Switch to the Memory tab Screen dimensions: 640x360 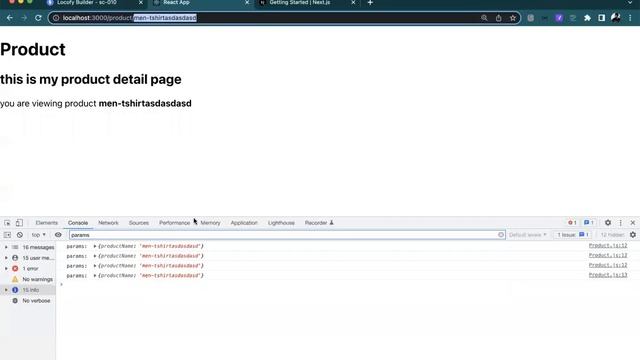coord(210,223)
